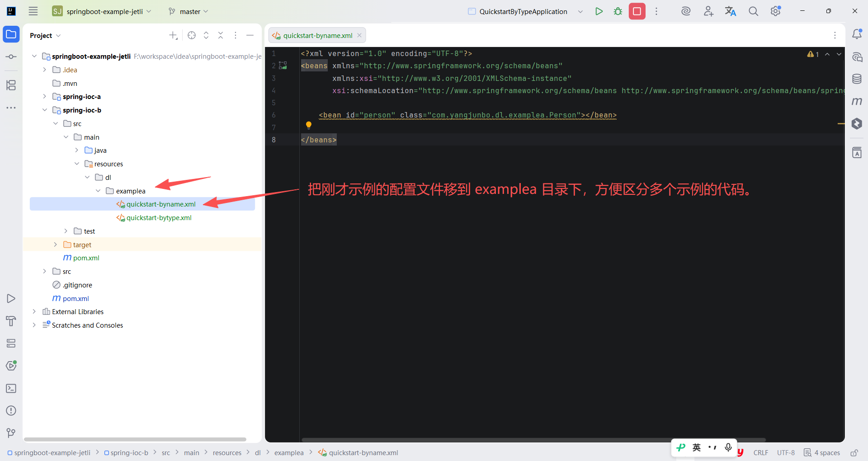Click the intention lightbulb on line 7

tap(309, 125)
